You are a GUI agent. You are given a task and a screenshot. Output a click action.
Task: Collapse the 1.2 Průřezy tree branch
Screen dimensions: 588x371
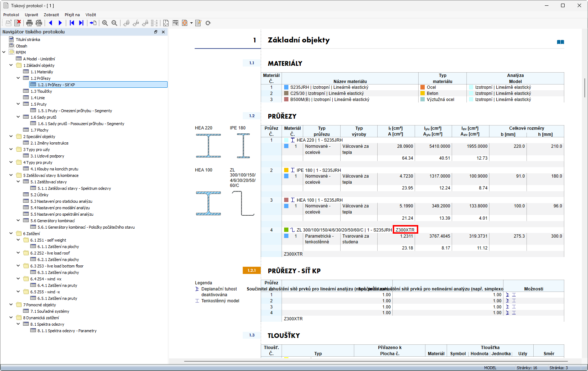point(18,78)
